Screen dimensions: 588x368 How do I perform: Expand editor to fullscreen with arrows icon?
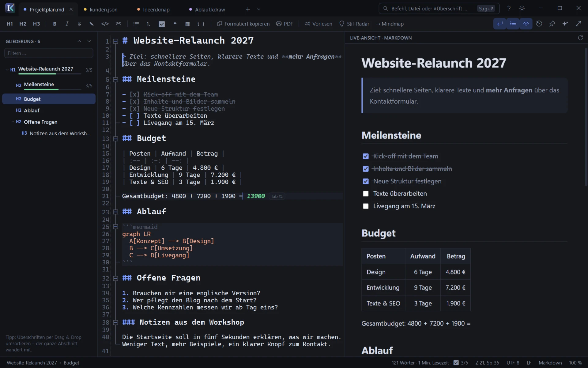click(x=578, y=24)
